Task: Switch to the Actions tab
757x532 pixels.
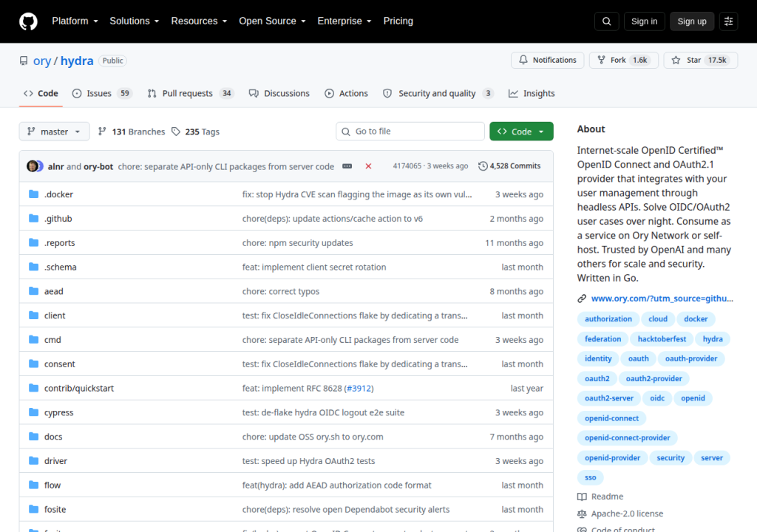Action: point(346,94)
